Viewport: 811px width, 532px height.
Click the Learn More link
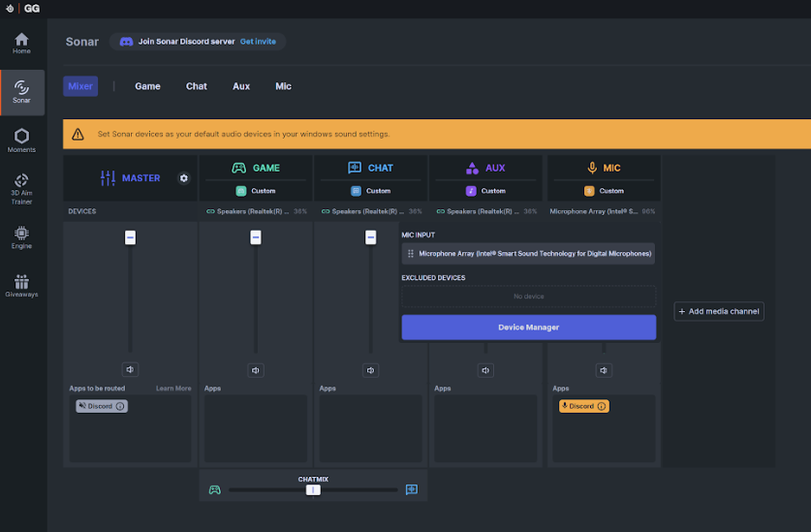tap(173, 389)
